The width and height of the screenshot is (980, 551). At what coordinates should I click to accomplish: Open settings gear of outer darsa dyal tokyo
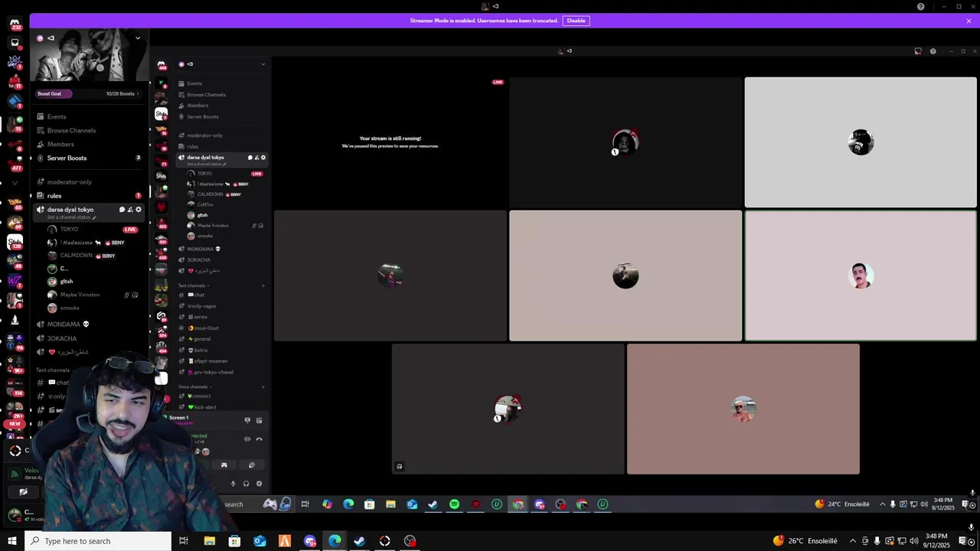click(139, 210)
